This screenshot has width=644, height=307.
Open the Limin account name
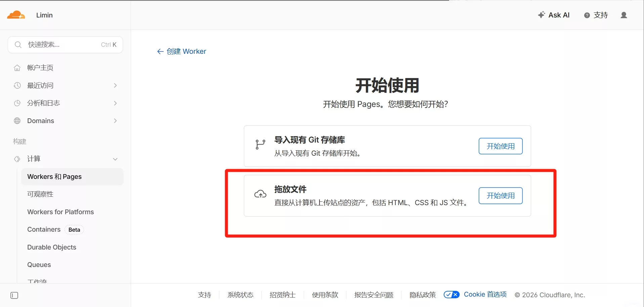click(x=44, y=15)
